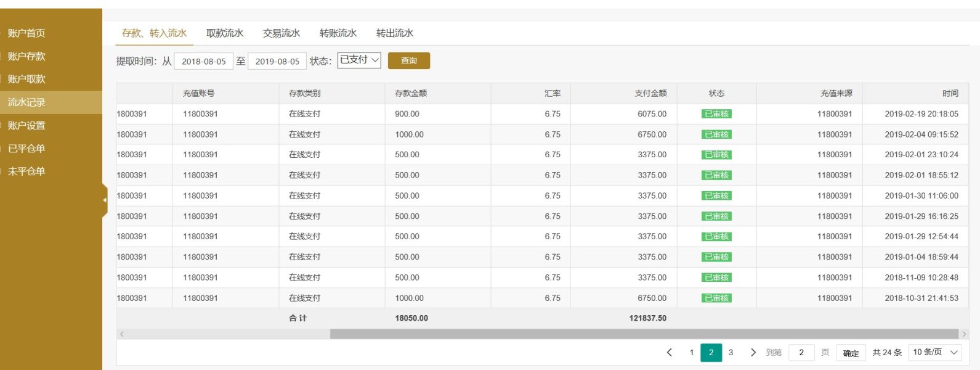Switch to the 取款流水 tab
Viewport: 980px width, 370px height.
[x=225, y=33]
